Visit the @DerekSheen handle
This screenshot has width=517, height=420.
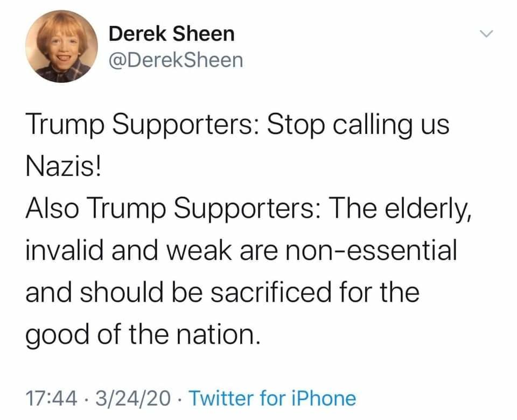point(176,60)
